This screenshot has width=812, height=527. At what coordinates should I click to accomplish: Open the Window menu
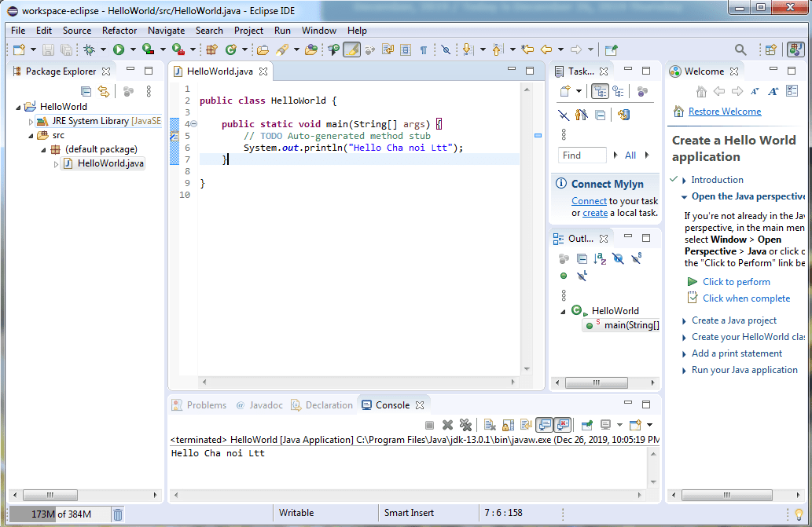point(319,31)
